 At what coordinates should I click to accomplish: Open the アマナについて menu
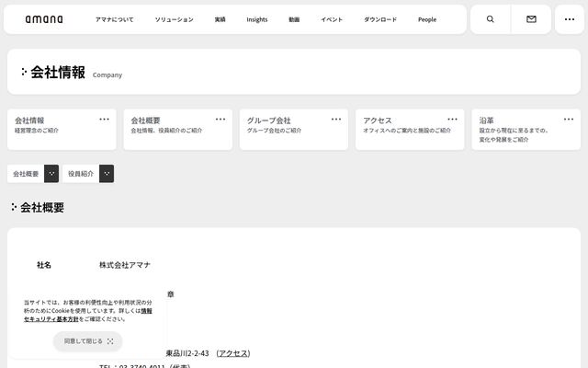coord(114,19)
